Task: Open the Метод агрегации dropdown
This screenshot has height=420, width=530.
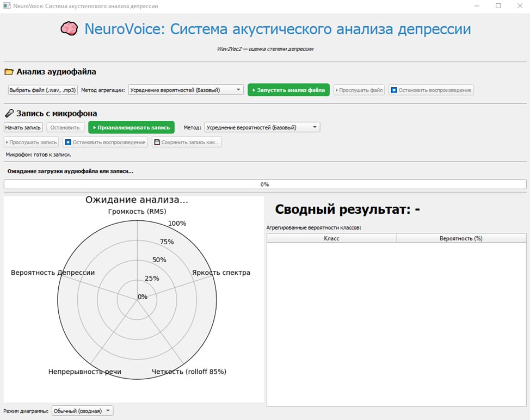Action: (186, 90)
